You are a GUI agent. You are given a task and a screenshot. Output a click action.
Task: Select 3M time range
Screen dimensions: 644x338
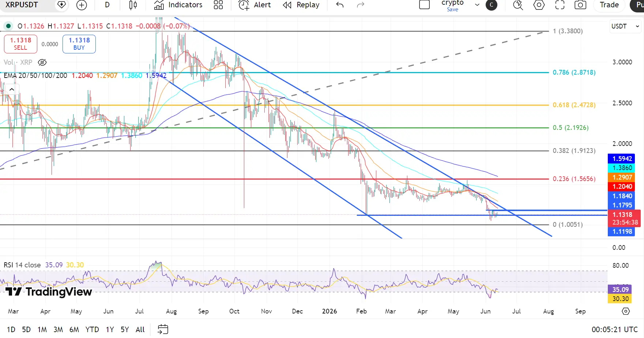58,330
